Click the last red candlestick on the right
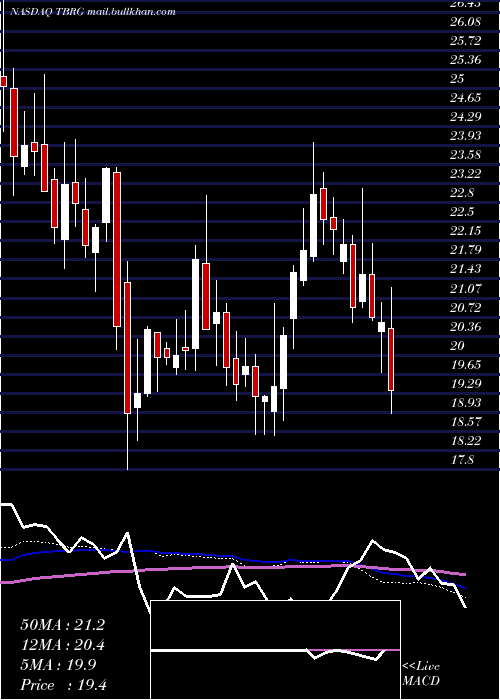 (391, 359)
